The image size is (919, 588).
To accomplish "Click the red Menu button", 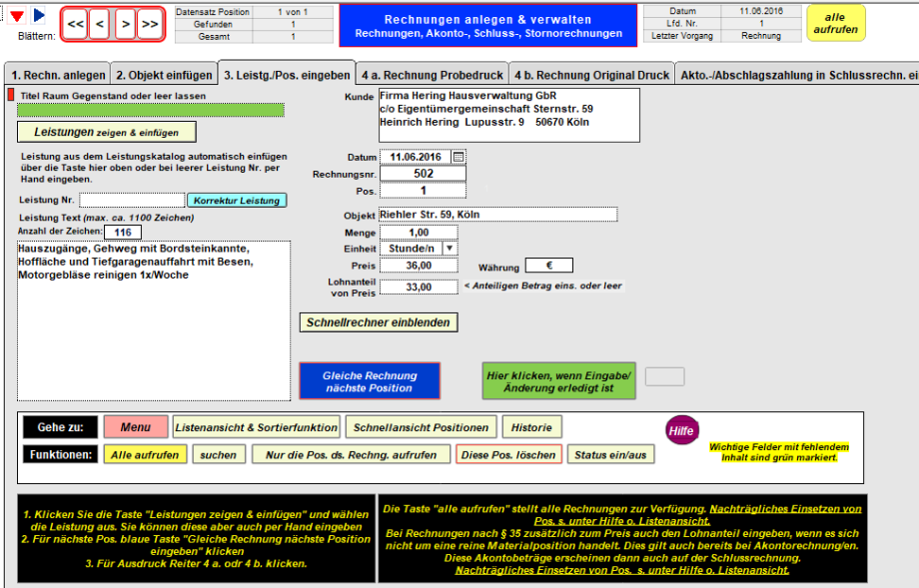I will coord(135,427).
